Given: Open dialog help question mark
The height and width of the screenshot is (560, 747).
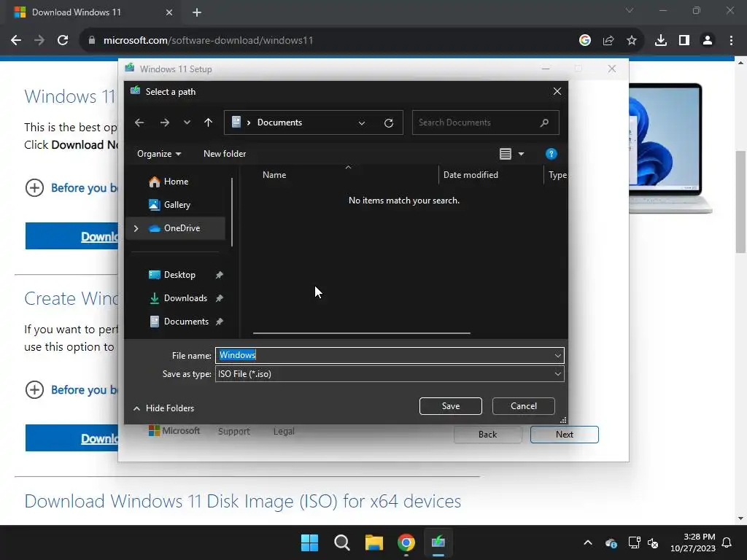Looking at the screenshot, I should point(551,154).
